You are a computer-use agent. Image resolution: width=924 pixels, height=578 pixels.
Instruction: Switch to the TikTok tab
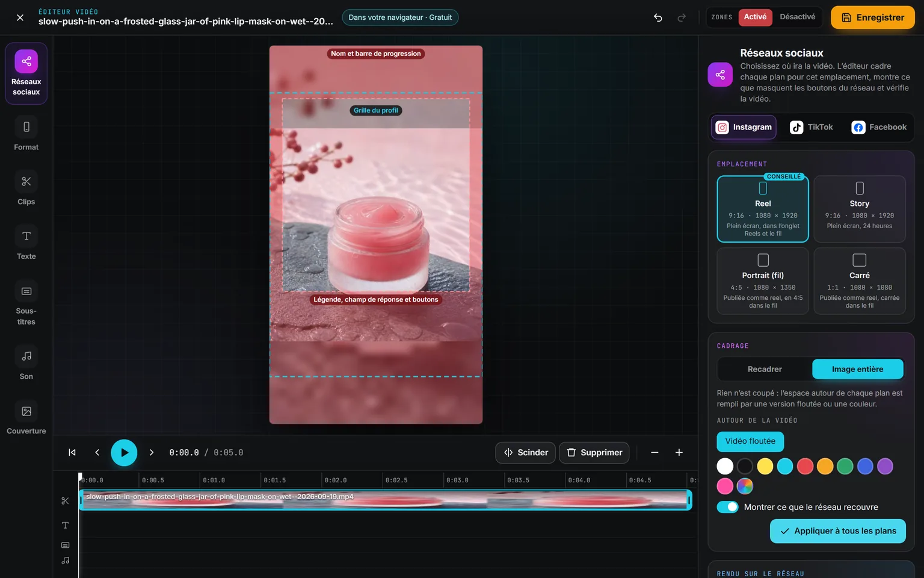tap(812, 127)
